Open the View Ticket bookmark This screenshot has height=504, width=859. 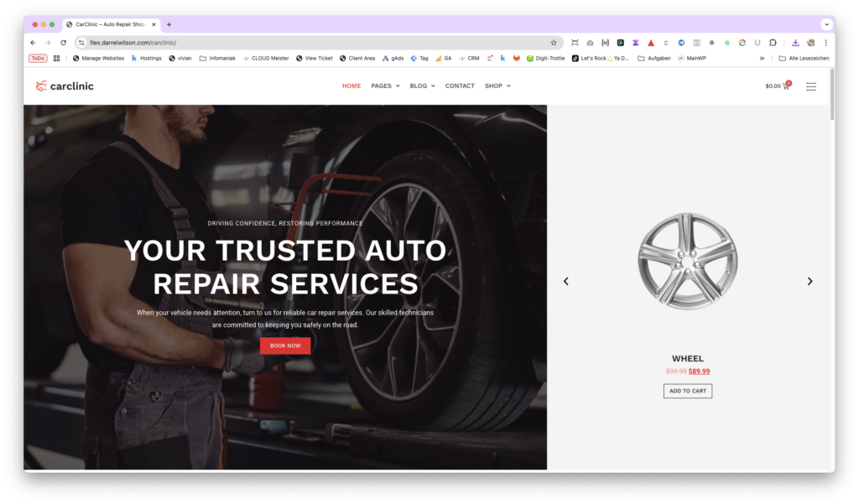(x=315, y=58)
